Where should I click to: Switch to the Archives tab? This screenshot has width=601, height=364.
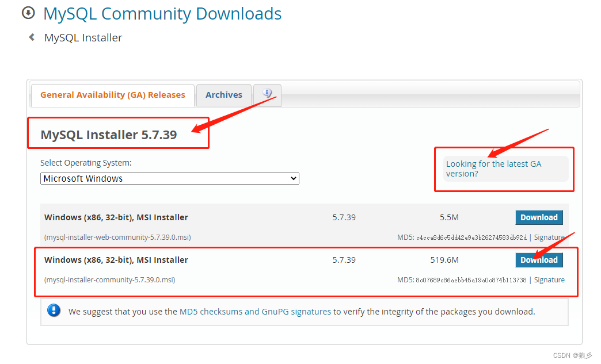click(224, 95)
